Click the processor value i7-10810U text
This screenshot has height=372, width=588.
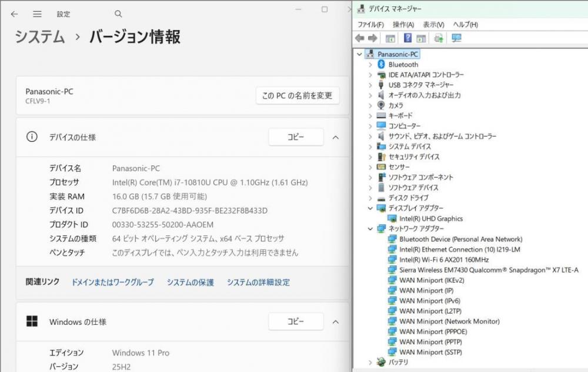(210, 182)
